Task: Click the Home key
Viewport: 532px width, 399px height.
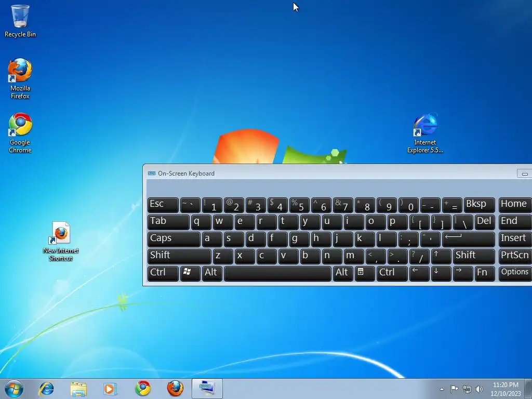Action: coord(515,205)
